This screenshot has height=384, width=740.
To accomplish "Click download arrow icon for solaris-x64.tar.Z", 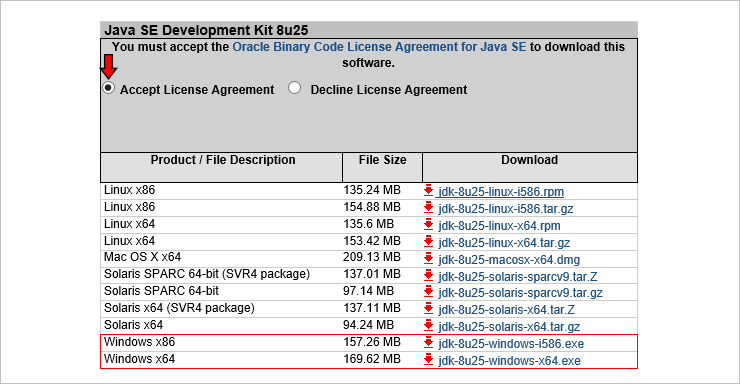I will tap(429, 309).
